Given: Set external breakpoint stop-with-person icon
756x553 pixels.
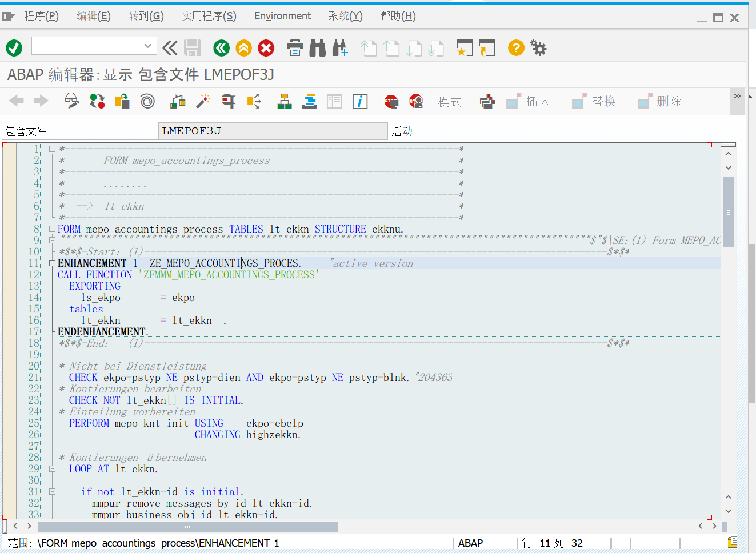Looking at the screenshot, I should (416, 101).
